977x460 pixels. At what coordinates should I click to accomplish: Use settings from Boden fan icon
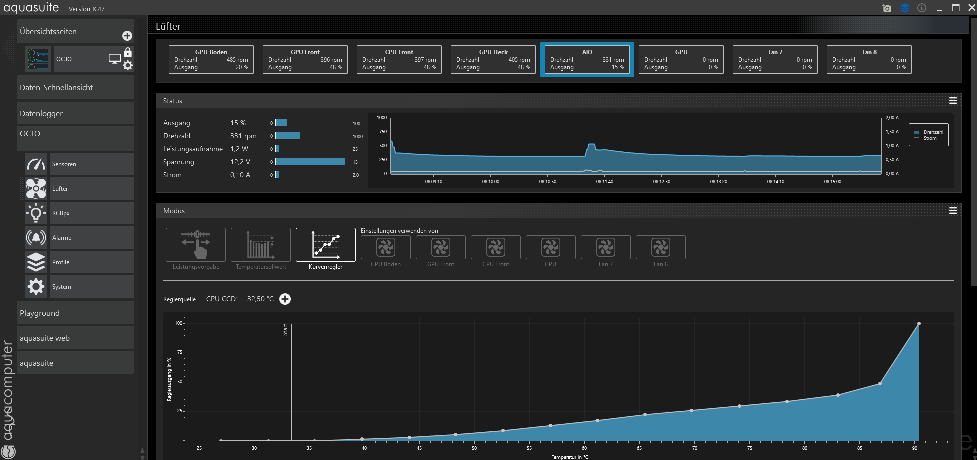(384, 247)
